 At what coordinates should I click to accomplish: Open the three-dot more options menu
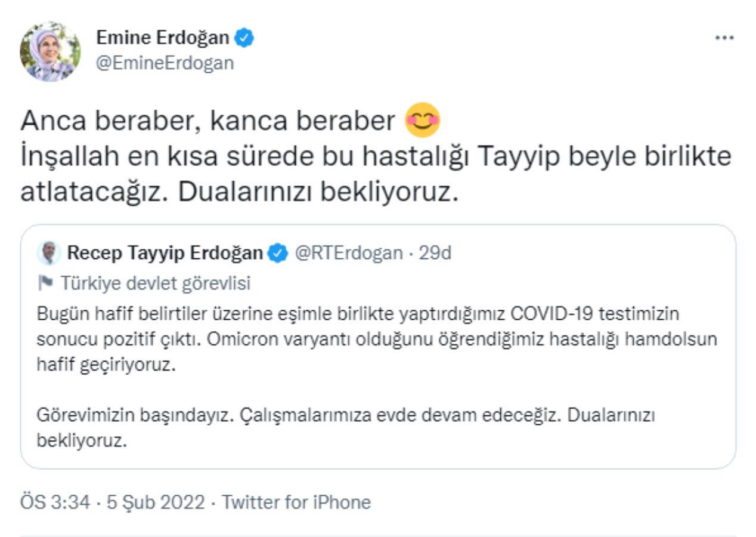click(x=724, y=38)
